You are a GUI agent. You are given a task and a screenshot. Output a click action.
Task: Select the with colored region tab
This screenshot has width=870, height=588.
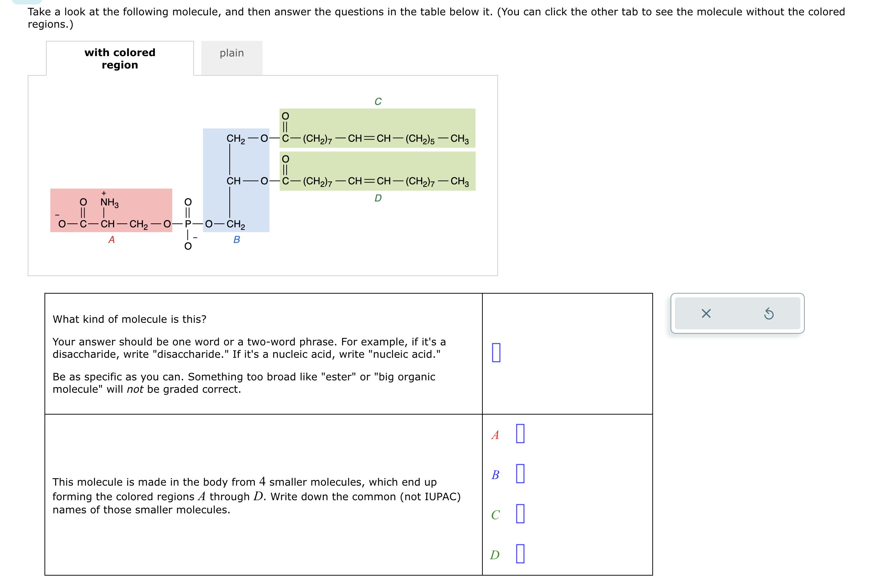click(120, 58)
